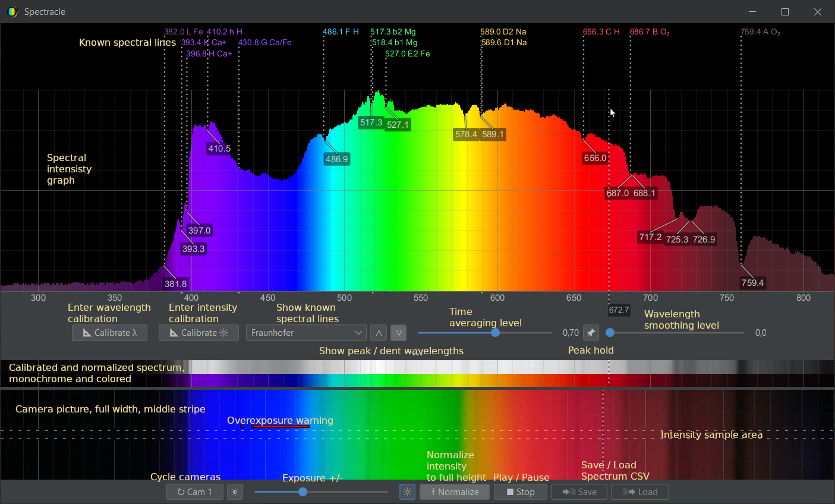Save the spectrum with Save button
The height and width of the screenshot is (504, 835).
click(x=579, y=492)
